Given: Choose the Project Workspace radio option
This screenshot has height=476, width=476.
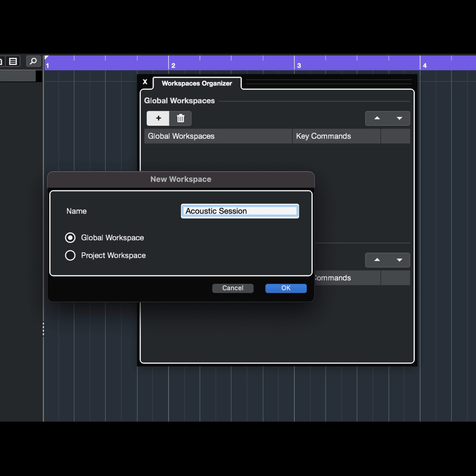Looking at the screenshot, I should point(70,255).
